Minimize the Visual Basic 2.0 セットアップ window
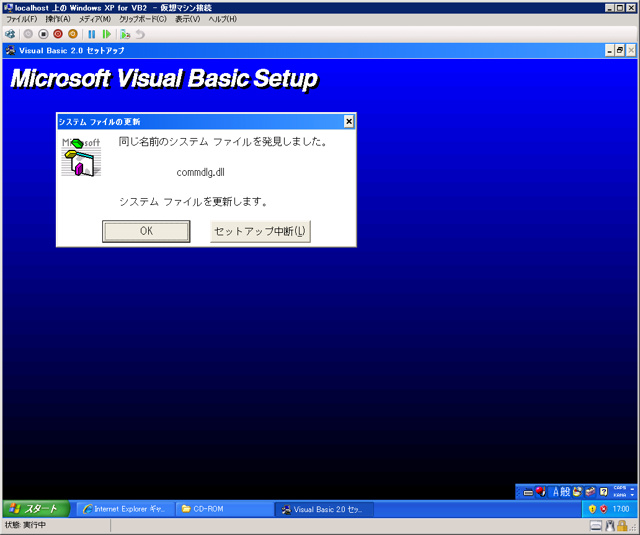This screenshot has height=535, width=640. [x=609, y=51]
